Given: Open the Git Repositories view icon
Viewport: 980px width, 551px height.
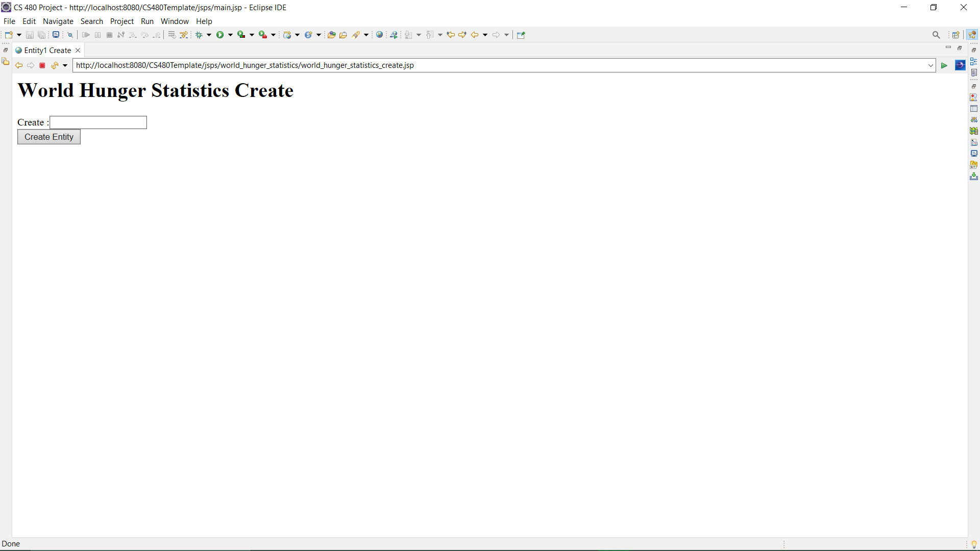Looking at the screenshot, I should pos(974,164).
